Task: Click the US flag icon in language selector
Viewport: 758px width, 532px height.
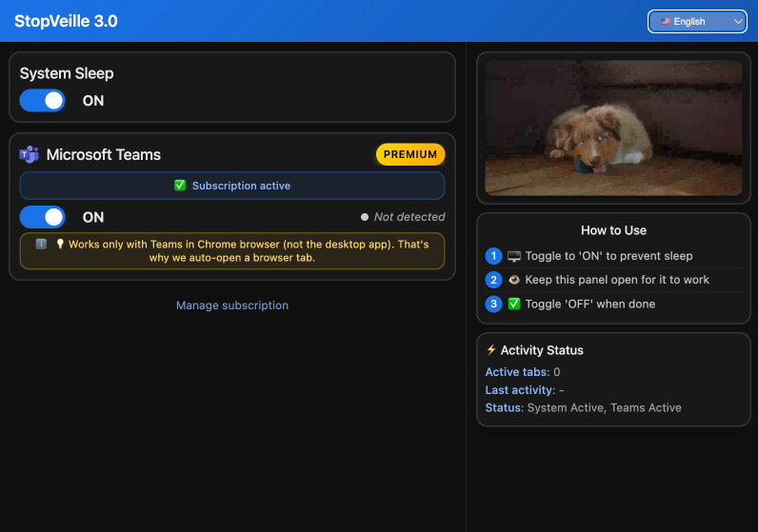Action: (x=666, y=21)
